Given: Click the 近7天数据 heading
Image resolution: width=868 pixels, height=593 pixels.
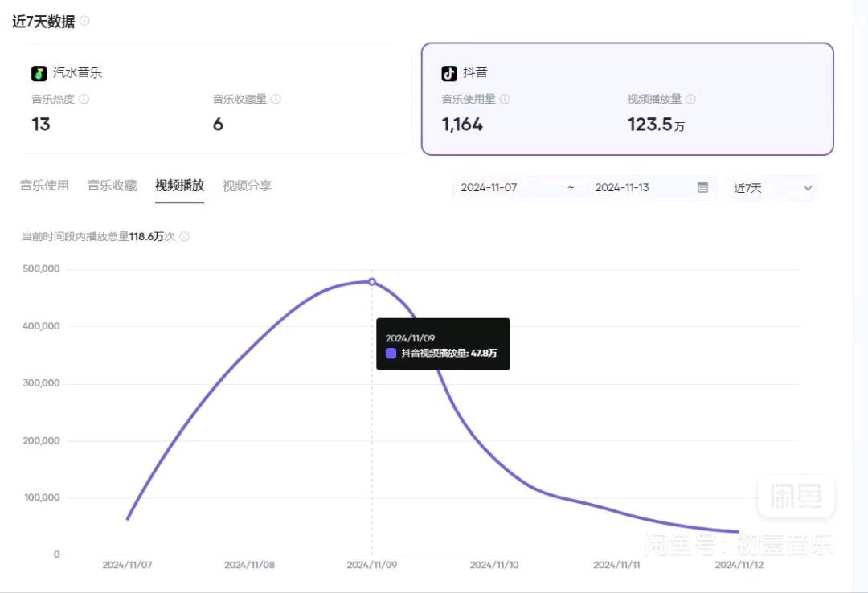Looking at the screenshot, I should 43,22.
